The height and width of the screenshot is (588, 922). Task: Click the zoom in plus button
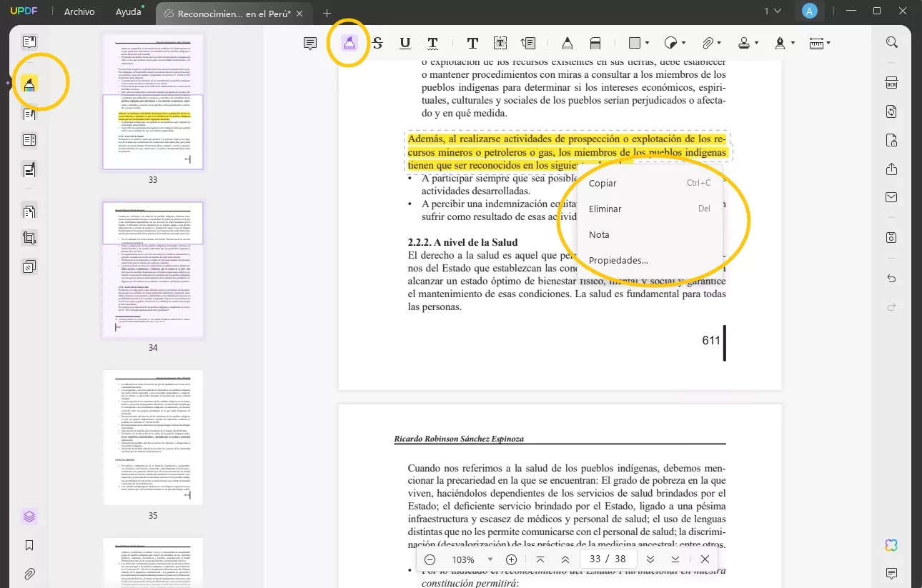pos(512,559)
